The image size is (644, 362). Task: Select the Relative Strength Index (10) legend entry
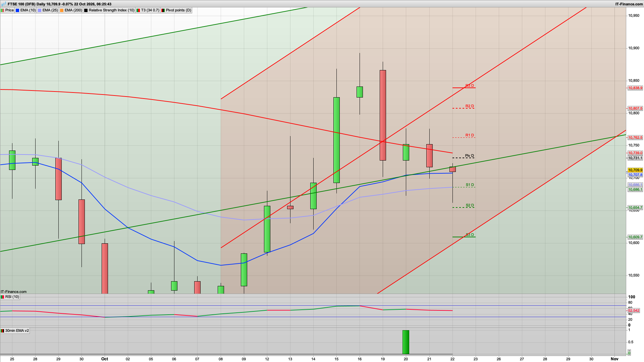point(109,10)
